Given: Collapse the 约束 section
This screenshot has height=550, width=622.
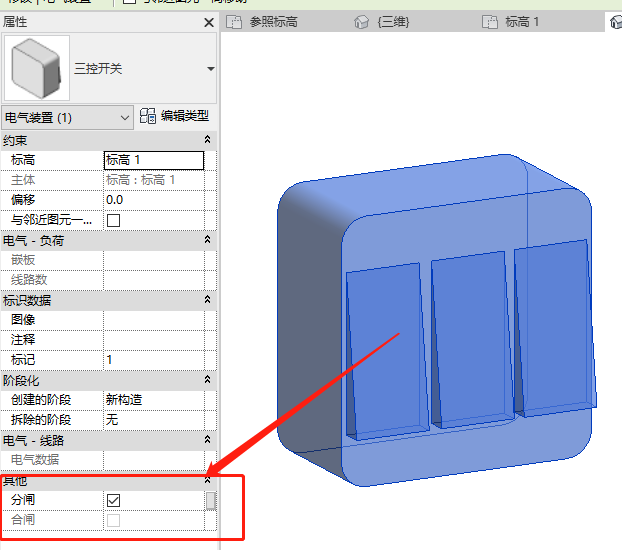Looking at the screenshot, I should point(207,140).
